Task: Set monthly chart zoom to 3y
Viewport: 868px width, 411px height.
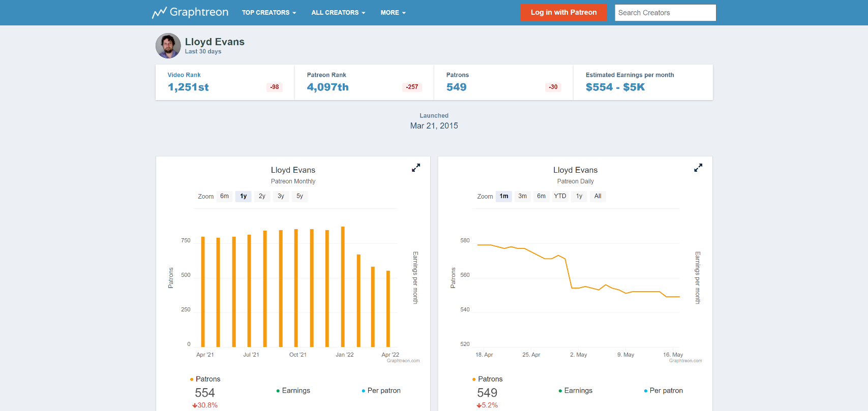Action: tap(281, 196)
